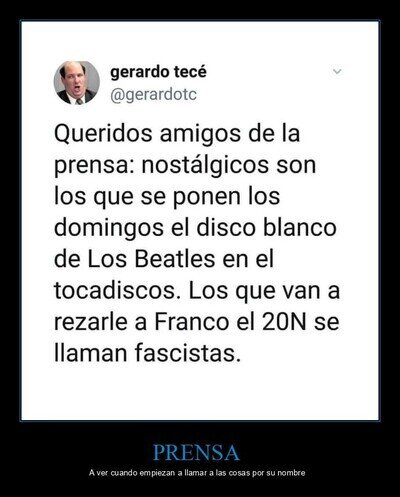Open gerardo tecé's profile avatar photo
The height and width of the screenshot is (497, 400).
point(77,83)
